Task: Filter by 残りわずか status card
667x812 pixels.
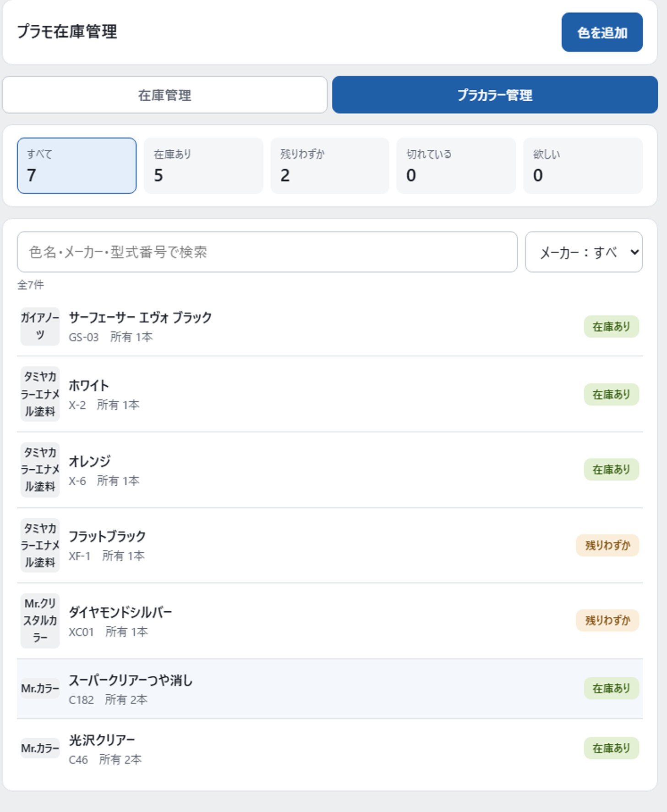Action: click(330, 165)
